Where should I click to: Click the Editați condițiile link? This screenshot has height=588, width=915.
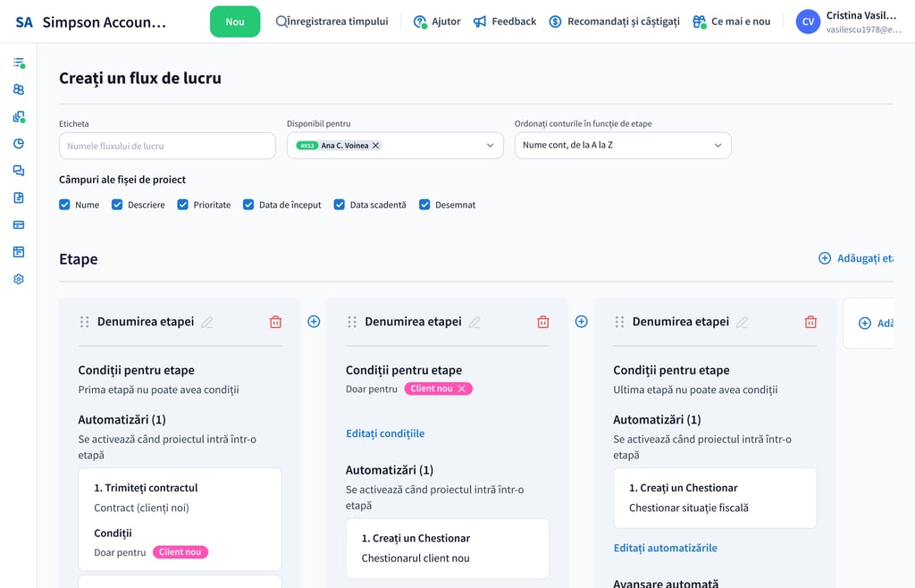click(x=385, y=433)
